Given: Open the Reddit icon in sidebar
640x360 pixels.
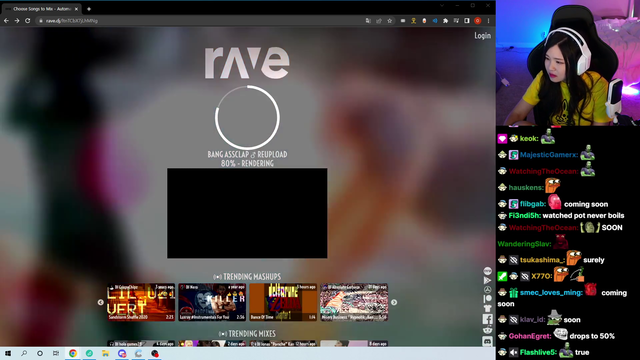Looking at the screenshot, I should 487,330.
